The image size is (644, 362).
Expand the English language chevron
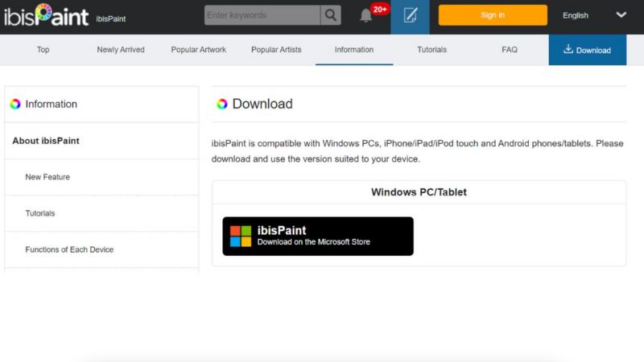coord(621,14)
